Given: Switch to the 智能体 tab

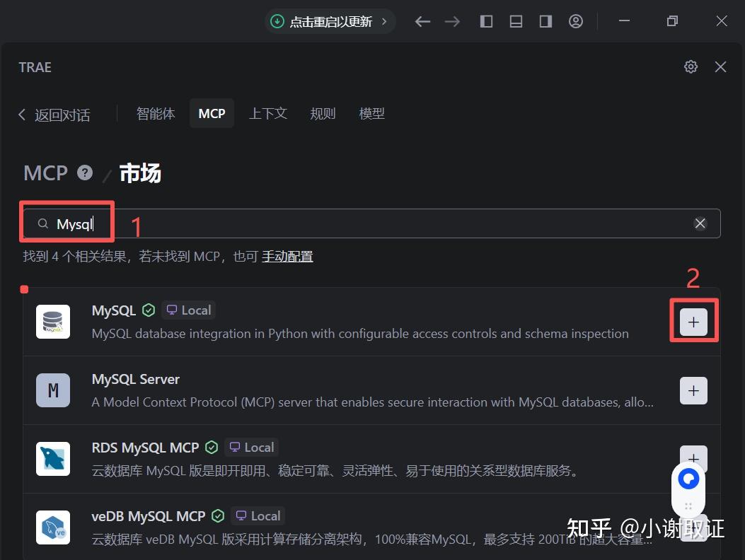Looking at the screenshot, I should click(x=156, y=113).
